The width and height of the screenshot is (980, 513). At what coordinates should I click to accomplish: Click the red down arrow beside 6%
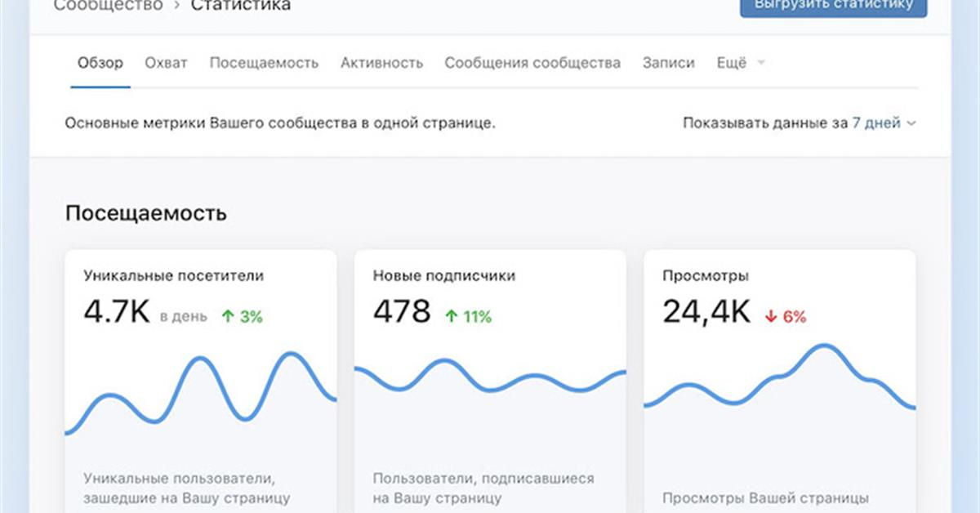tap(770, 317)
